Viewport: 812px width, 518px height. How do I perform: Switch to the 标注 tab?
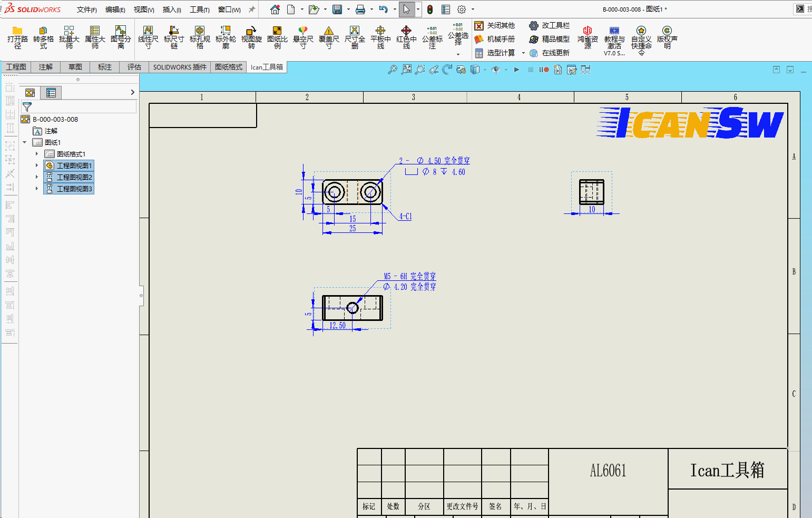point(105,67)
